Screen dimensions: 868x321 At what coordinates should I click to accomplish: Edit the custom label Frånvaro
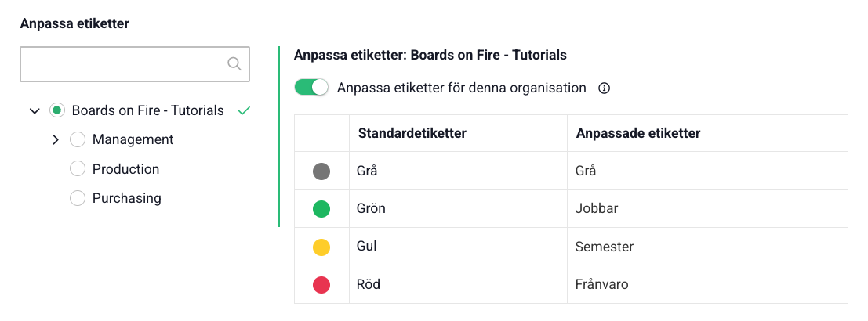coord(706,285)
